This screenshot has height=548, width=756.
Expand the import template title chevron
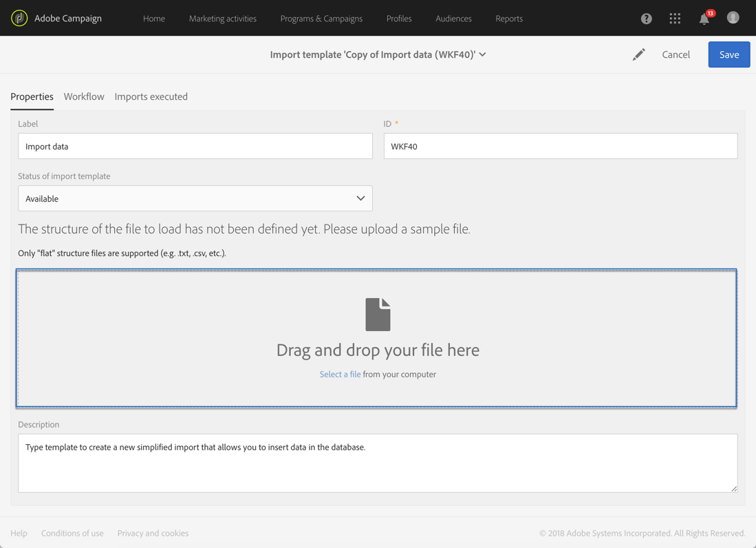point(483,54)
